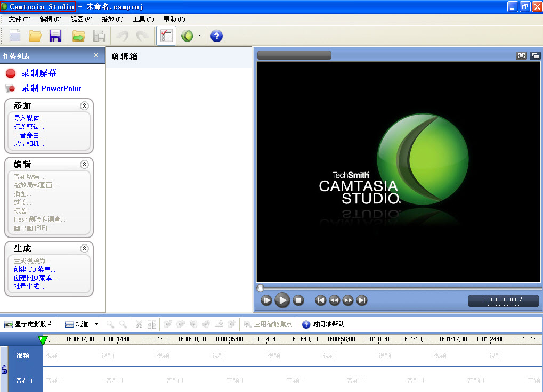
Task: Click the preview seek slider handle
Action: point(261,288)
